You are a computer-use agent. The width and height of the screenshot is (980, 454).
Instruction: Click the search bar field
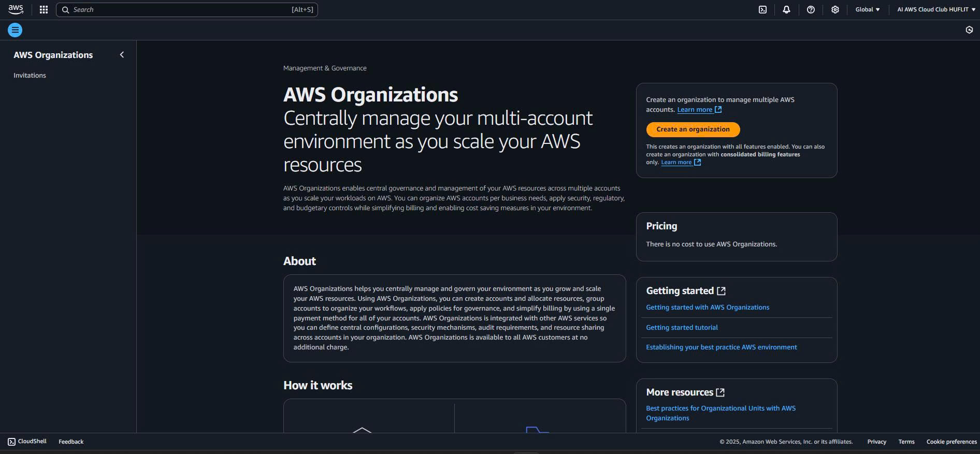(x=187, y=9)
